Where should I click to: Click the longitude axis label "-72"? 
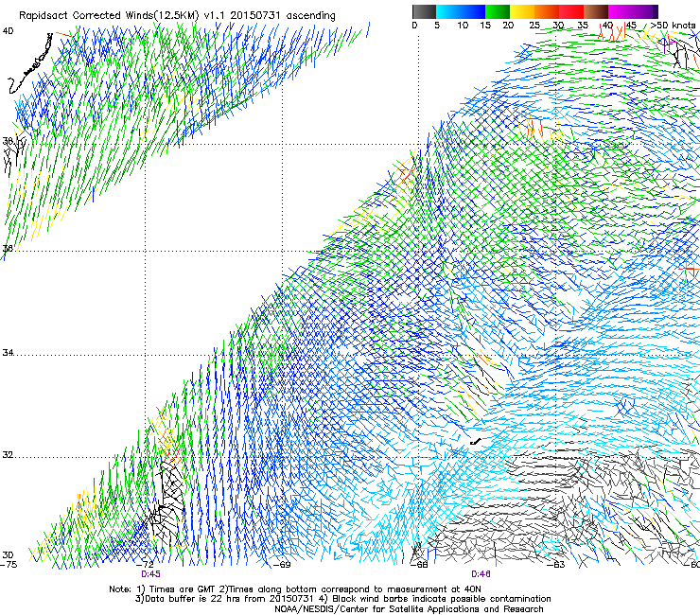(146, 565)
